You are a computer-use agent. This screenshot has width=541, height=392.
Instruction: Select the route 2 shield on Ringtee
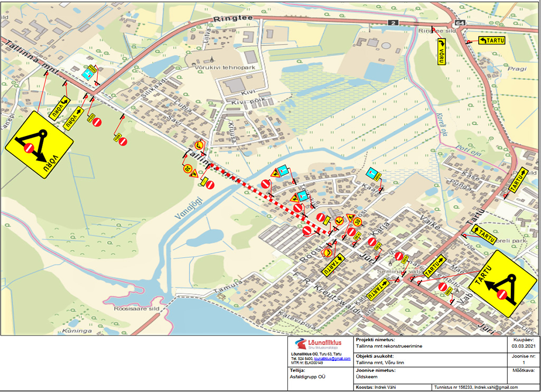point(393,23)
